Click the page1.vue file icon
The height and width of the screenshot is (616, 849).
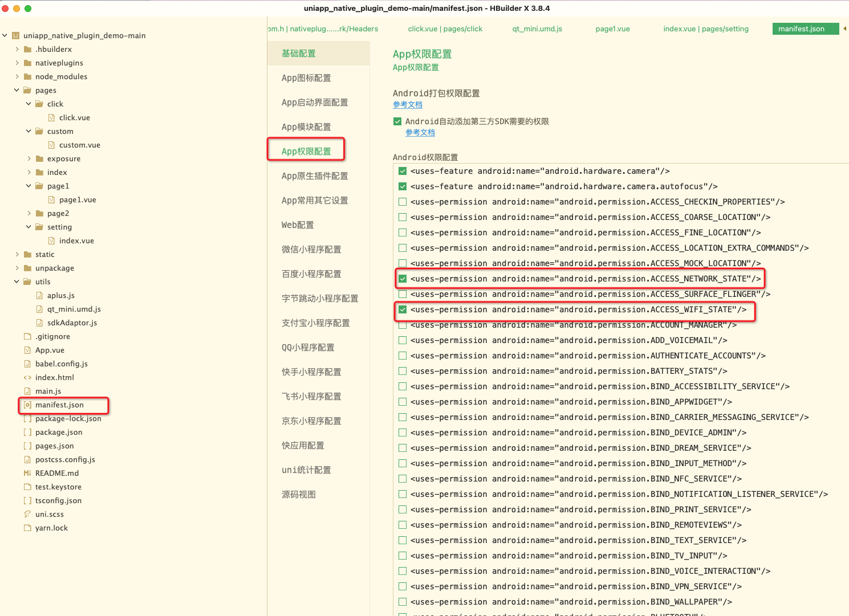[x=51, y=200]
